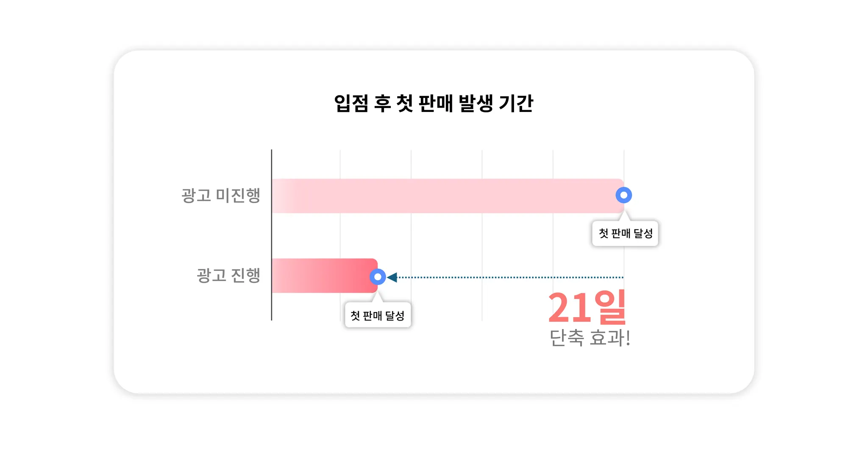Click the 광고 진행 axis label
Viewport: 868px width, 460px height.
228,275
